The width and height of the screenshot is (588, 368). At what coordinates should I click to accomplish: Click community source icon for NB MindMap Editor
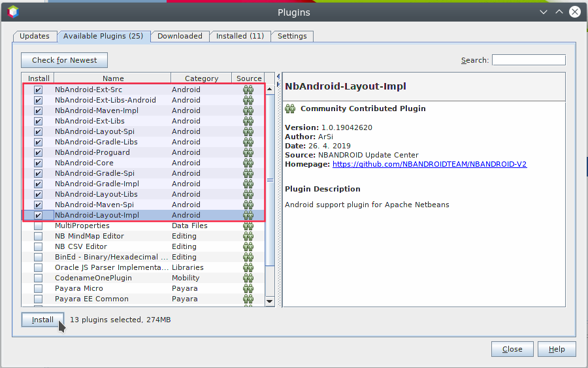click(x=248, y=237)
